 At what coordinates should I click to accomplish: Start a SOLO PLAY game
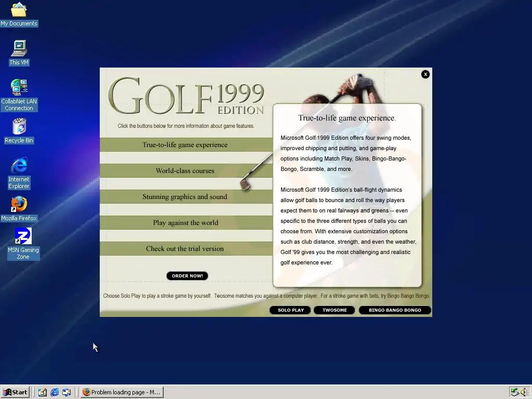(x=290, y=310)
